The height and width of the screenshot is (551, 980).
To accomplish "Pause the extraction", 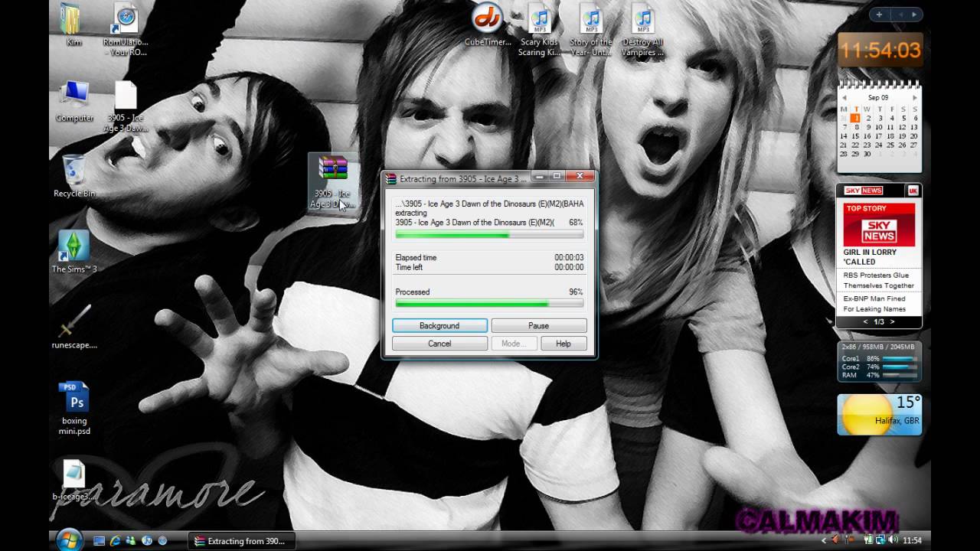I will (x=538, y=325).
